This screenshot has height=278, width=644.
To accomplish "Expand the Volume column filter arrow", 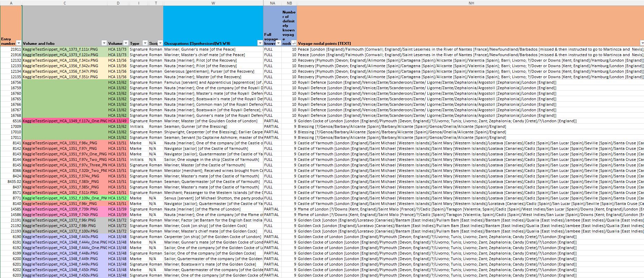I will [126, 43].
